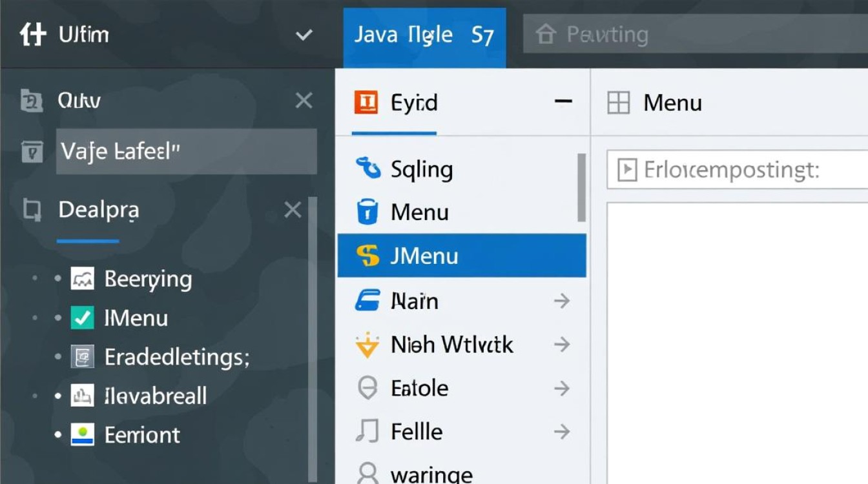The height and width of the screenshot is (484, 868).
Task: Click the Erloıcempostingt input field
Action: pyautogui.click(x=736, y=170)
